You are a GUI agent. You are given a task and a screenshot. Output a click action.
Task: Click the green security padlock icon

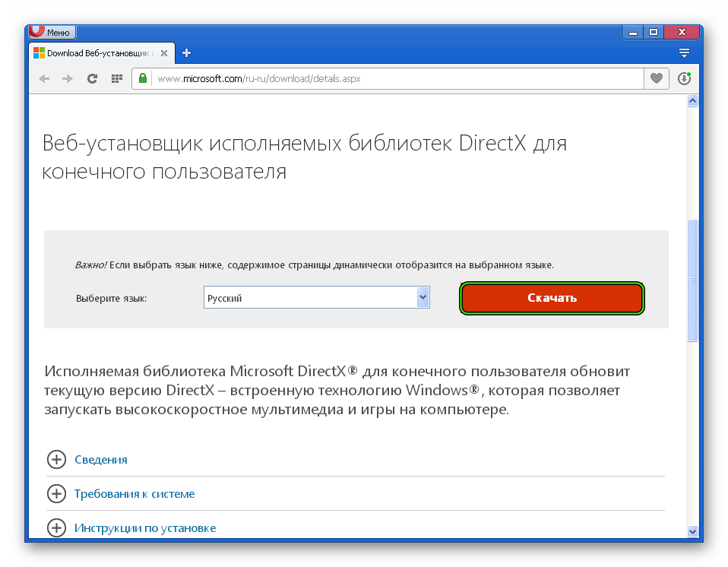(143, 78)
